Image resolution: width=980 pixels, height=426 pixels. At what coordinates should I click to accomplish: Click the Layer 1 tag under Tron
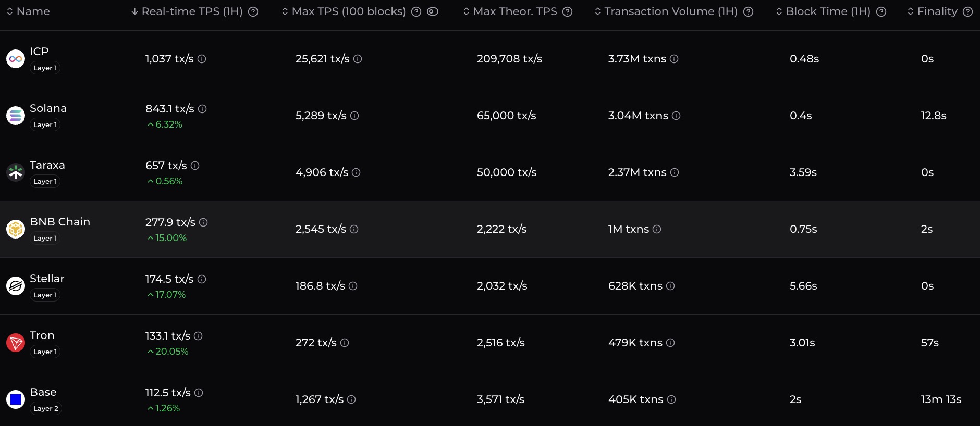(x=45, y=352)
